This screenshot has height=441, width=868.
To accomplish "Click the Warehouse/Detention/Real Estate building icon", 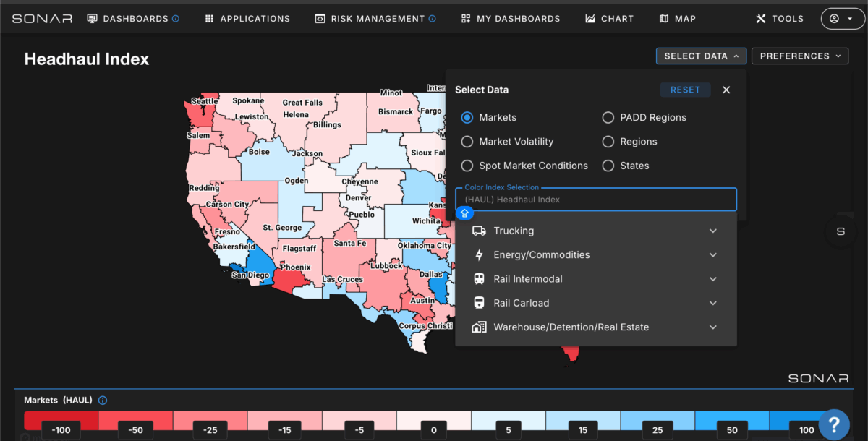I will (479, 327).
